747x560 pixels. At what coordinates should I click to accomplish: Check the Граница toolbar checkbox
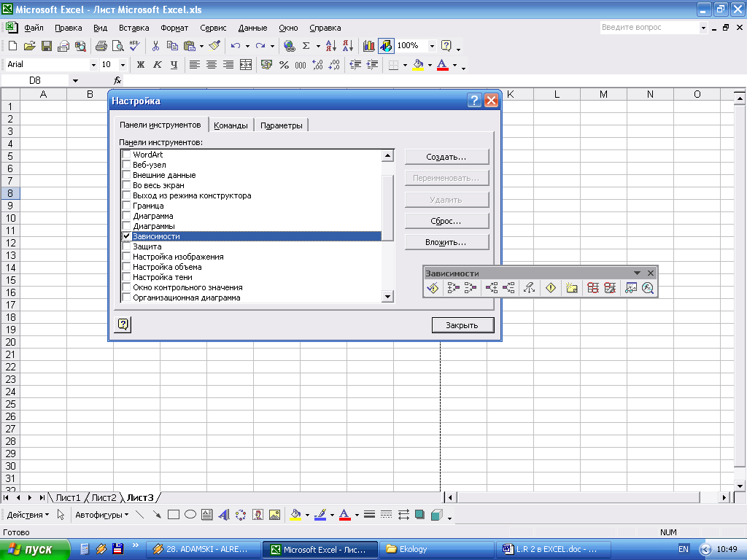[x=126, y=206]
